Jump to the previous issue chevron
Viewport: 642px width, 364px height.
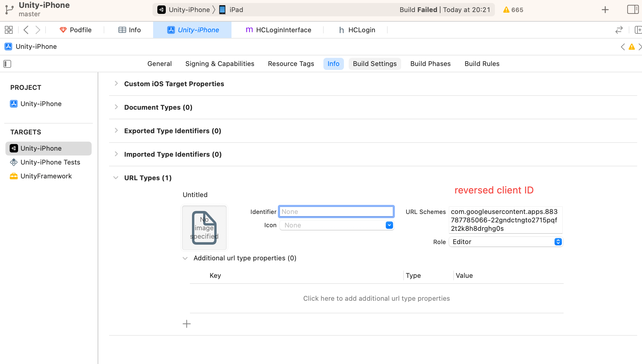[623, 47]
